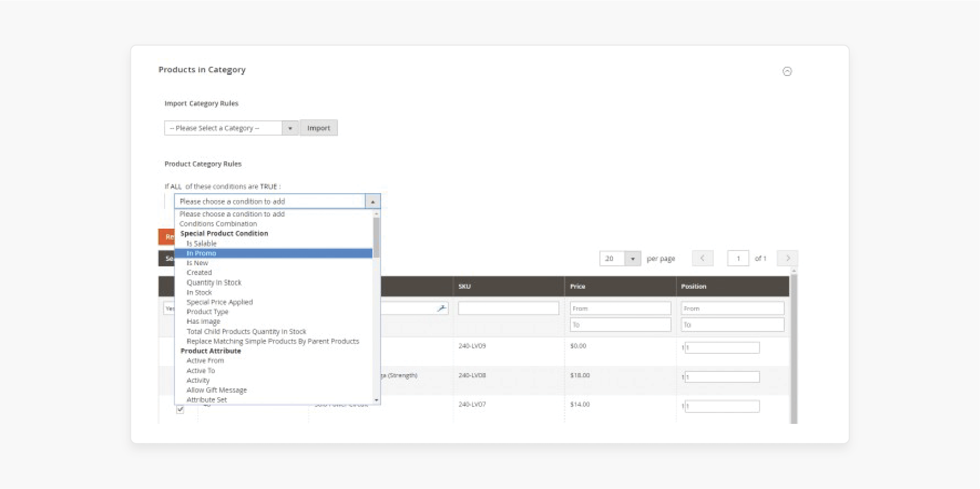Click the dropdown list scrollbar thumb
980x489 pixels.
[x=376, y=237]
